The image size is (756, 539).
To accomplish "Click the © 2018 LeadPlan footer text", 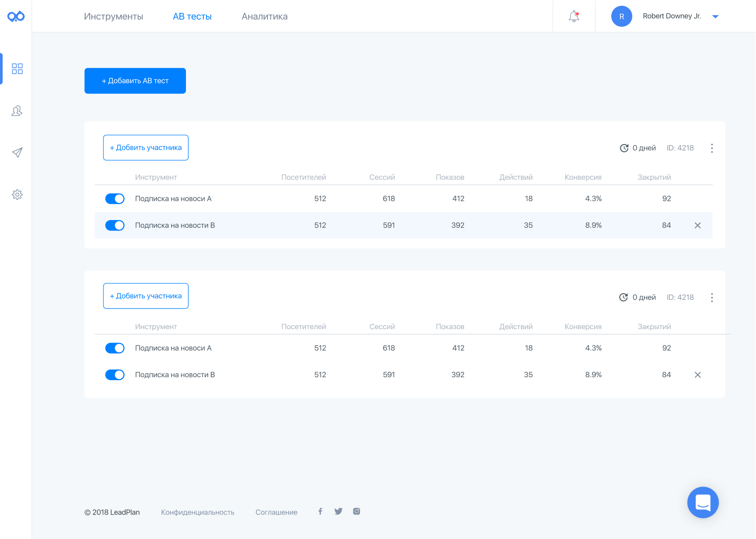I will tap(112, 512).
